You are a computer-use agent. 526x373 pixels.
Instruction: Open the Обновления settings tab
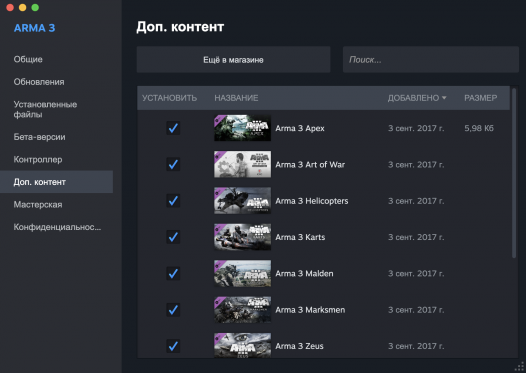point(39,82)
